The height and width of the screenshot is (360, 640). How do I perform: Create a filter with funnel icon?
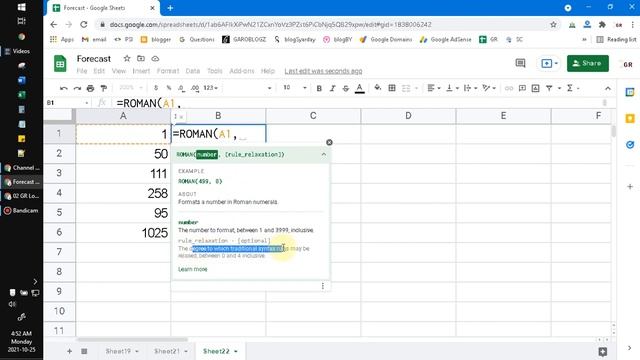click(549, 88)
